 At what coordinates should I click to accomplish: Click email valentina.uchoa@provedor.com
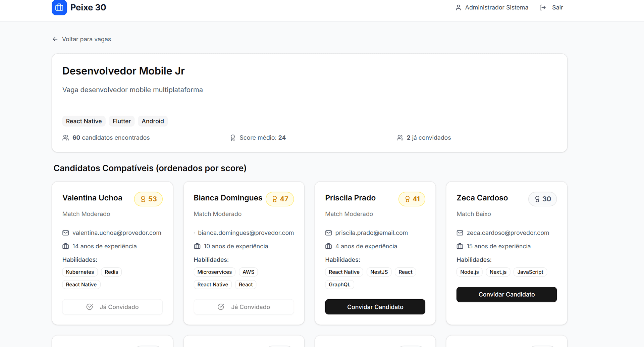point(117,233)
